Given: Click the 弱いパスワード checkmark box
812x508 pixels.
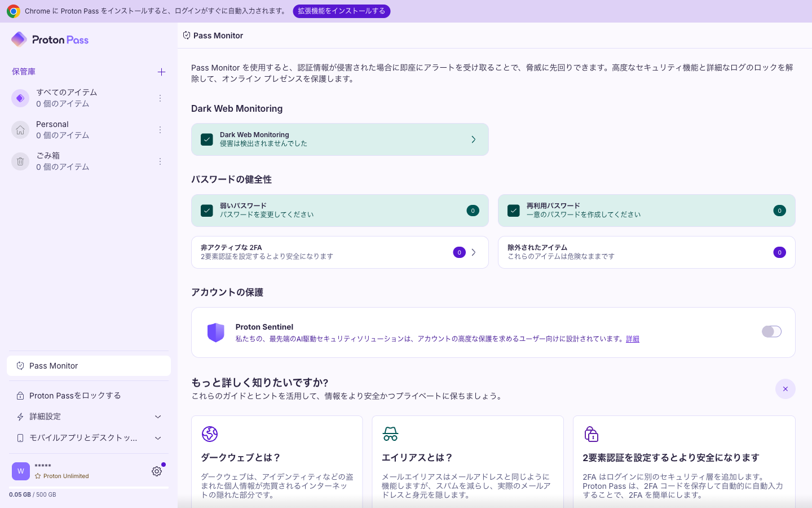Looking at the screenshot, I should (x=207, y=211).
